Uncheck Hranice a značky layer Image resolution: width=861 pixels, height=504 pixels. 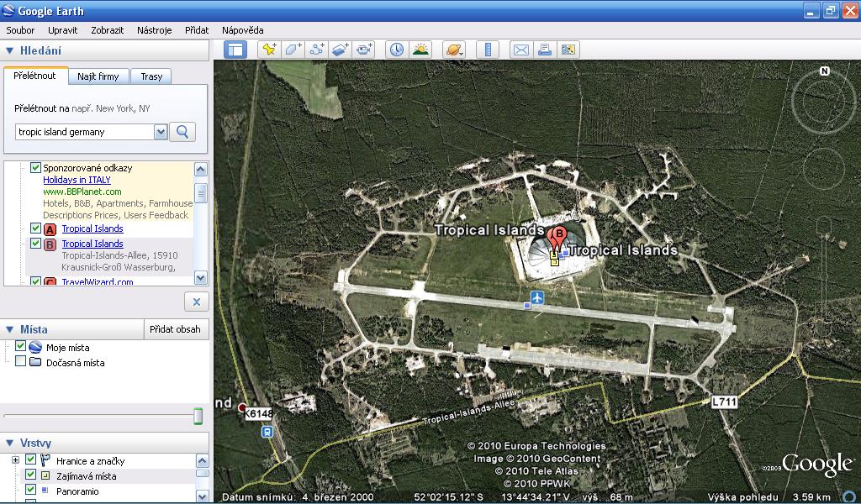point(30,459)
